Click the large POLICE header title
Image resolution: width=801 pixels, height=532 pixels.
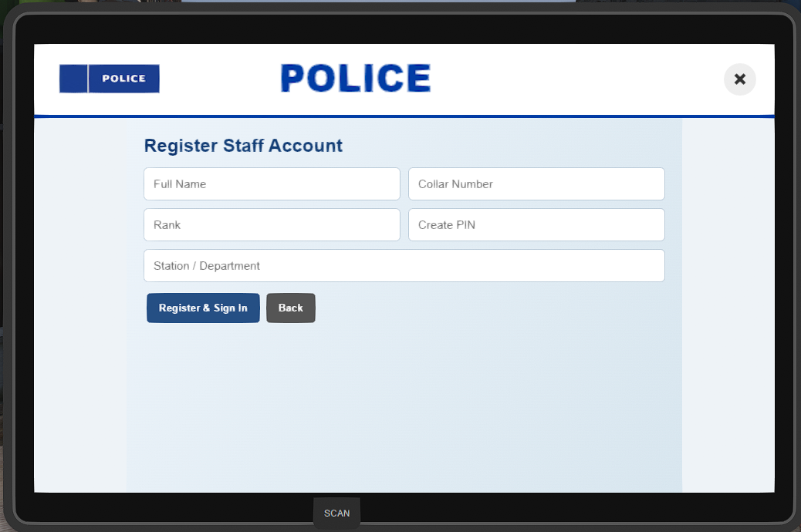coord(356,78)
